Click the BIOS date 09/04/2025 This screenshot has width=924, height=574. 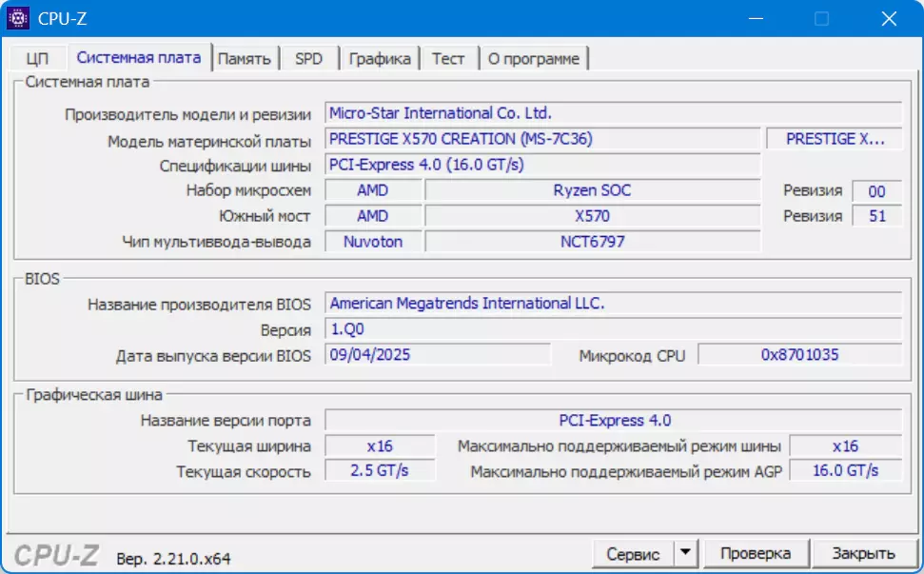437,355
